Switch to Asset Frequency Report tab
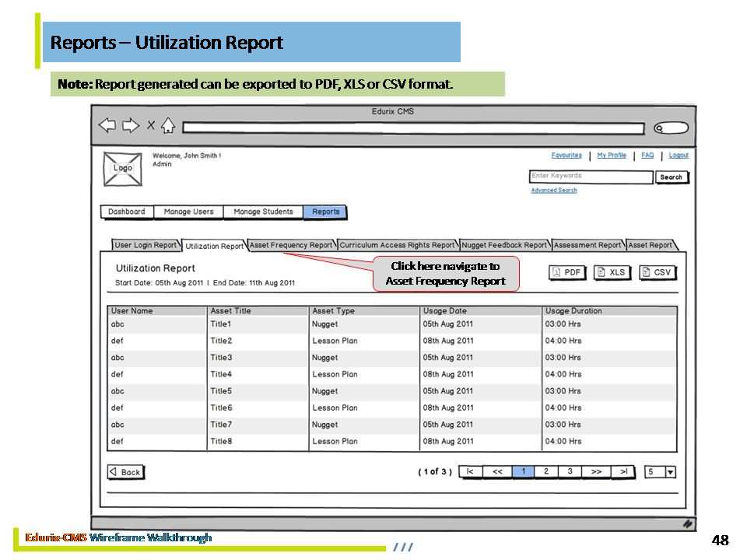Screen dimensions: 747x560 291,245
